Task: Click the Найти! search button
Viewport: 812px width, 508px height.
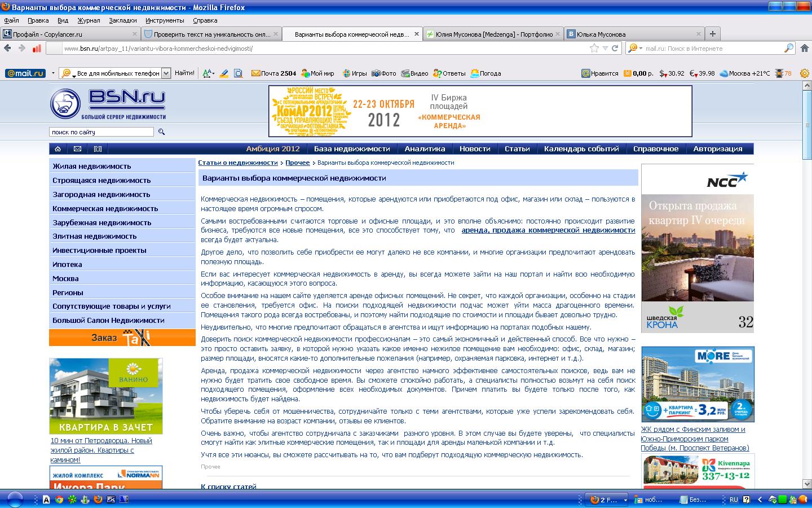Action: (184, 73)
